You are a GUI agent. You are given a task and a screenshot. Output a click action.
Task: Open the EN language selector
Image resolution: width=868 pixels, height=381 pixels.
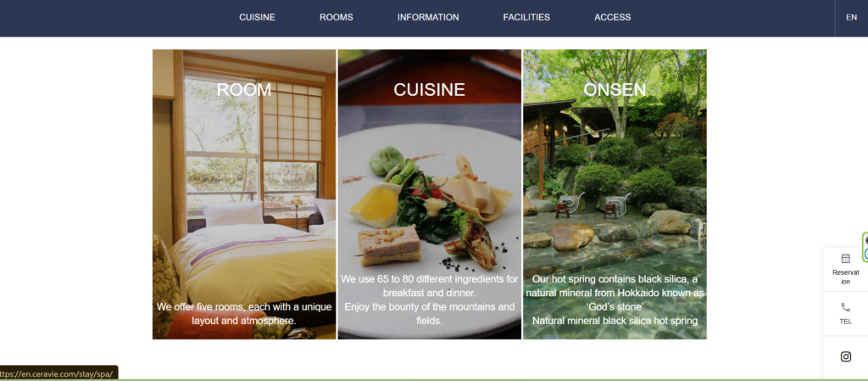coord(851,17)
